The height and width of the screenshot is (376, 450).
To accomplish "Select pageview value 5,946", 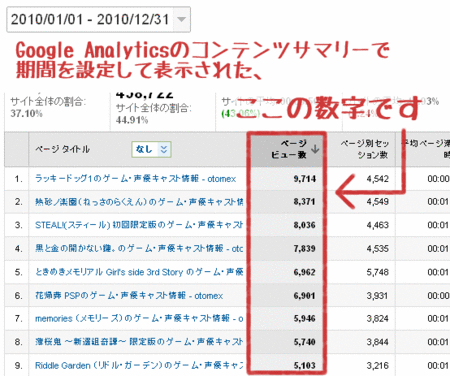I will coord(305,318).
